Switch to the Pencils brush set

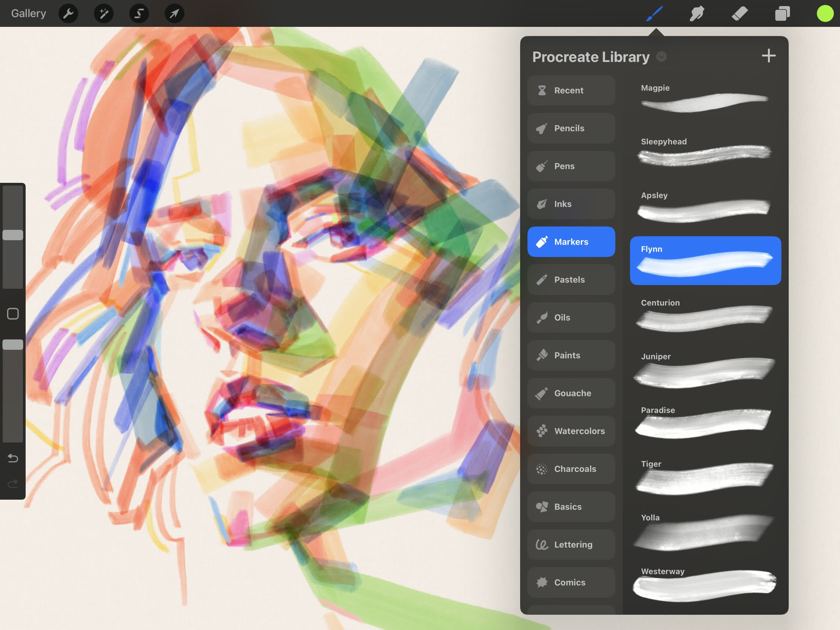coord(571,129)
